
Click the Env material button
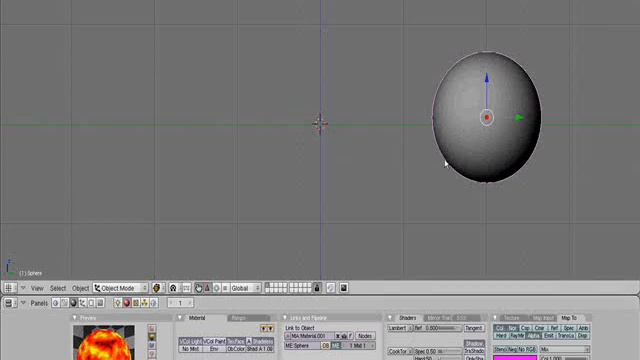click(x=214, y=349)
